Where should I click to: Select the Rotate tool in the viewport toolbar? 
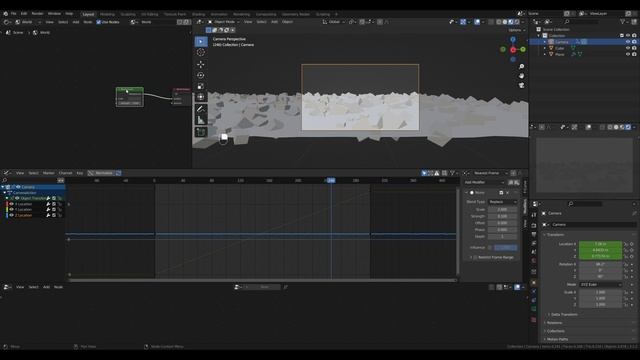(x=201, y=76)
